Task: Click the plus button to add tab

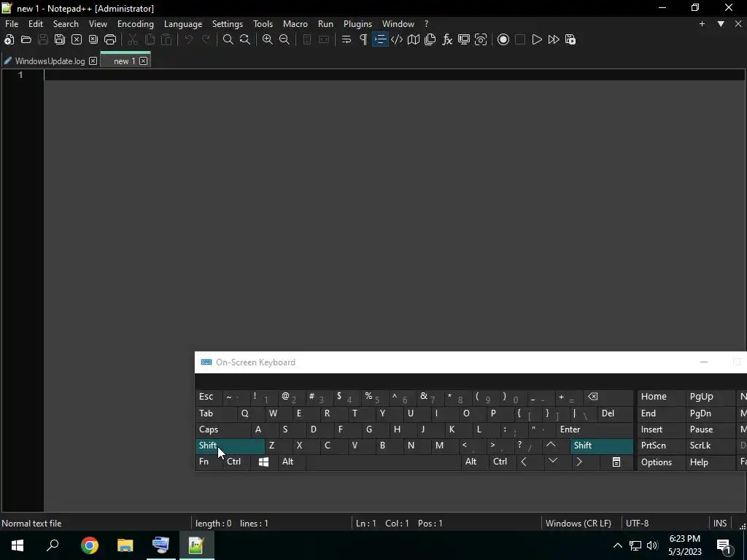Action: 702,24
